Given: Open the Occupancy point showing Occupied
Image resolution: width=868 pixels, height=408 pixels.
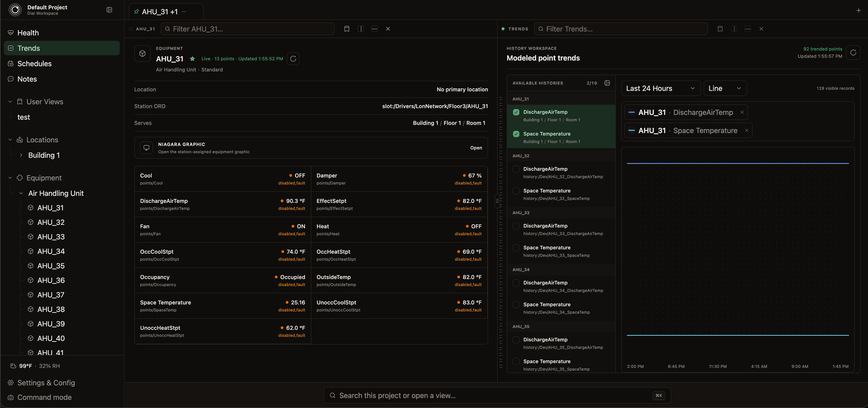Looking at the screenshot, I should tap(223, 281).
